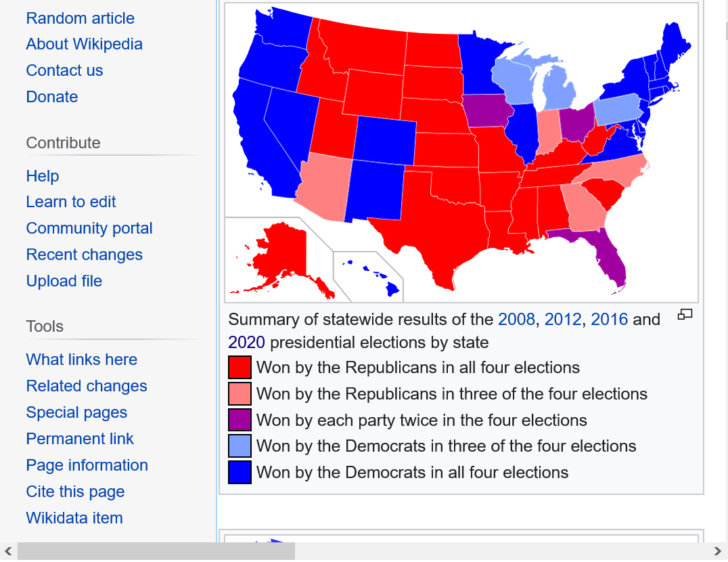Open the 2016 election link
The height and width of the screenshot is (562, 728).
point(609,320)
